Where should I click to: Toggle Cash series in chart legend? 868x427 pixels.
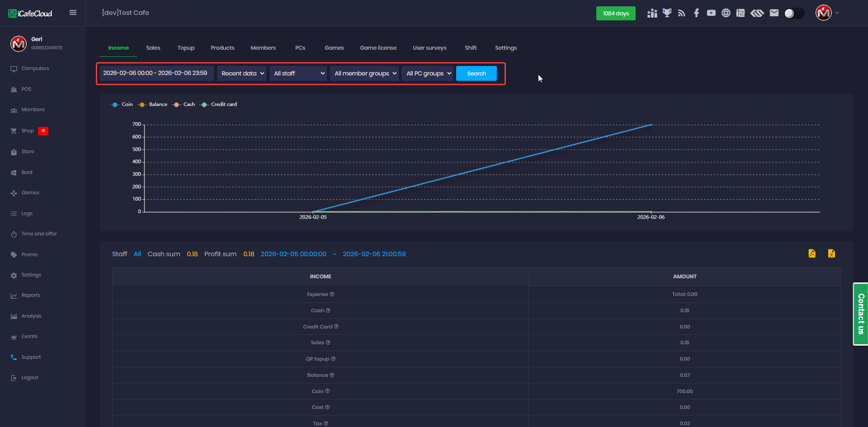184,104
